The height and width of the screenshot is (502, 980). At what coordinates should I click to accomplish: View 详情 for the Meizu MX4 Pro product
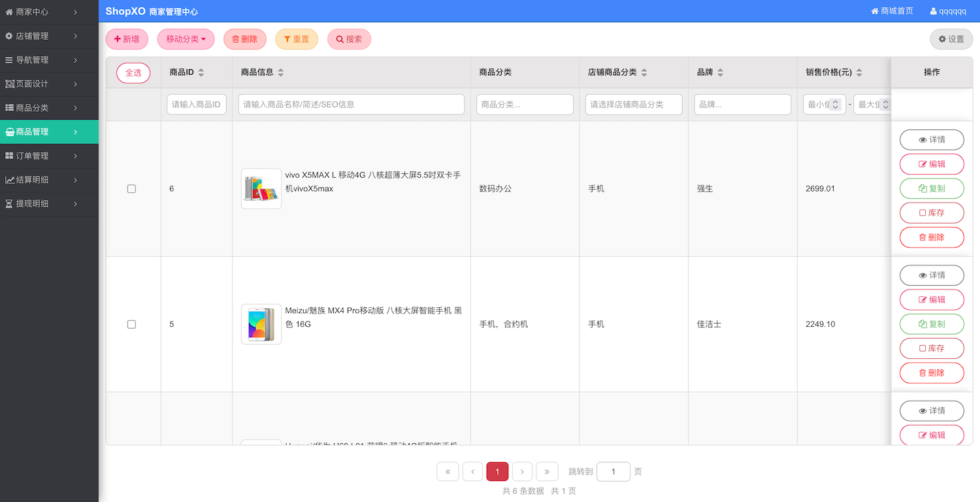[x=932, y=275]
